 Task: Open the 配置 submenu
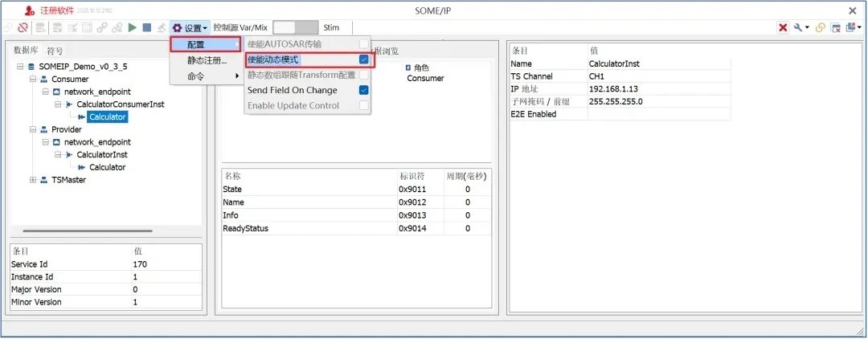coord(206,44)
